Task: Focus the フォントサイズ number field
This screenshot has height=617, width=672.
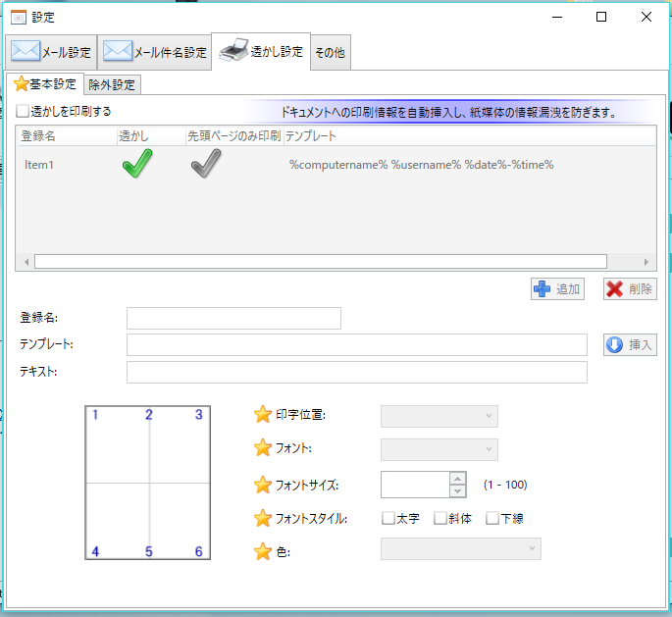Action: (415, 485)
